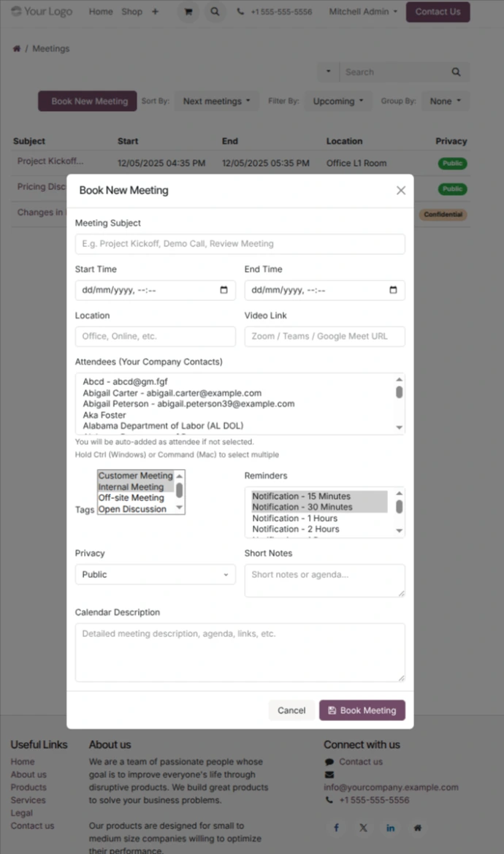504x854 pixels.
Task: Click the shopping cart icon
Action: pyautogui.click(x=188, y=12)
